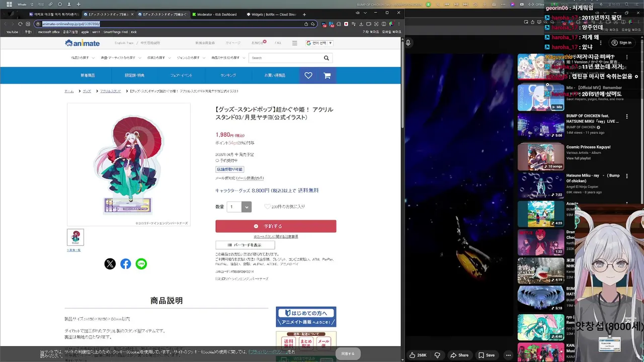Share product on Facebook
This screenshot has width=644, height=362.
pos(126,264)
